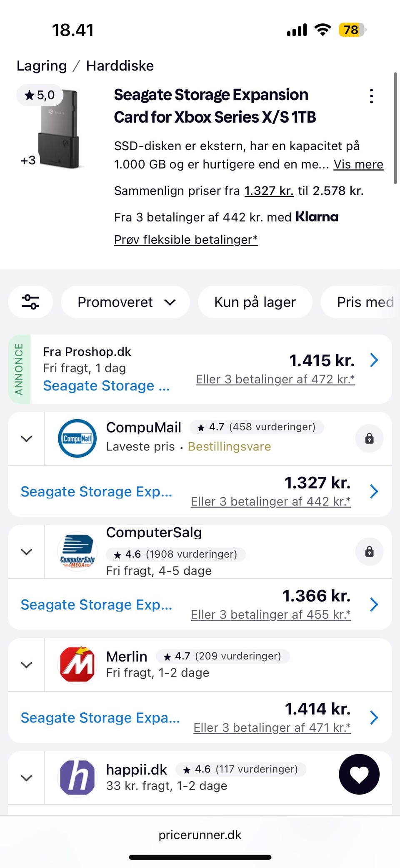Go to Harddiske breadcrumb category
The width and height of the screenshot is (400, 868).
point(120,66)
